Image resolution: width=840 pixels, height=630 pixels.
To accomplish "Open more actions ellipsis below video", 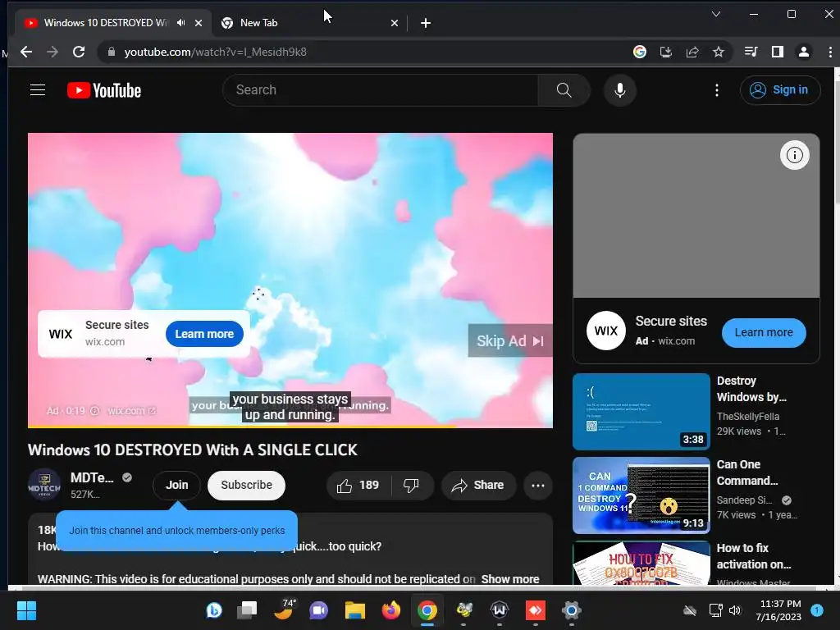I will [538, 486].
